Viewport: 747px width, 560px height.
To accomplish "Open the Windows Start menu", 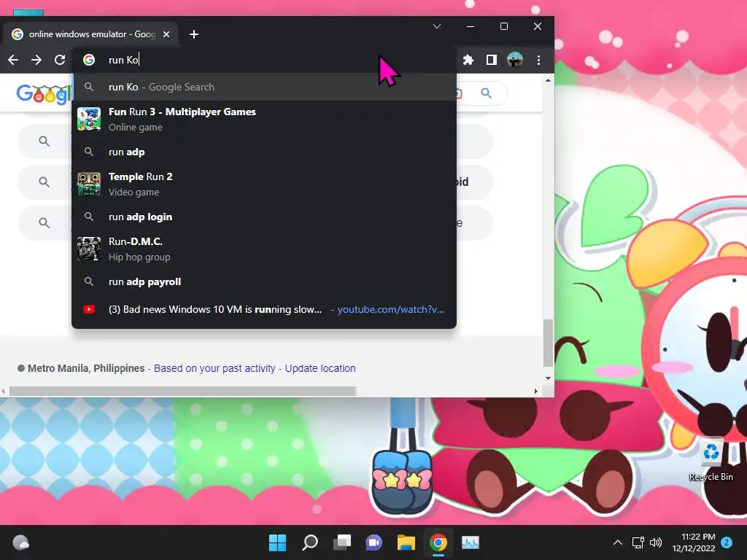I will [x=277, y=542].
